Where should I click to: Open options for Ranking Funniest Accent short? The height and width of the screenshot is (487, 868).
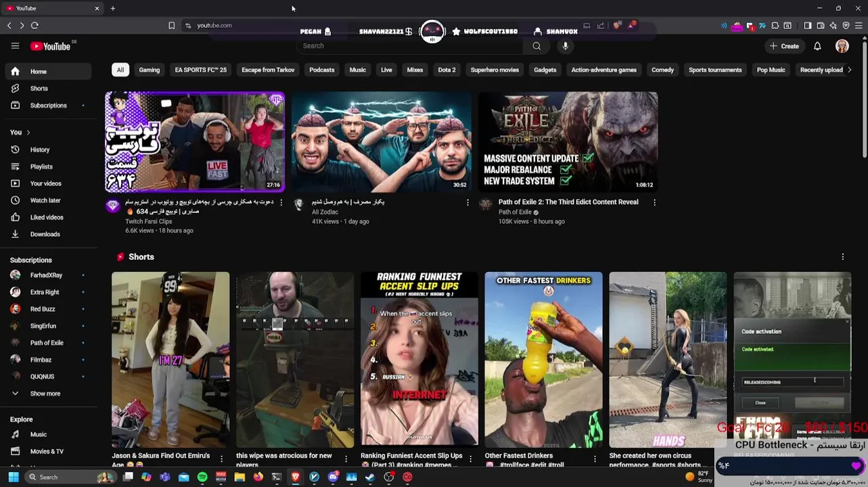[x=470, y=459]
